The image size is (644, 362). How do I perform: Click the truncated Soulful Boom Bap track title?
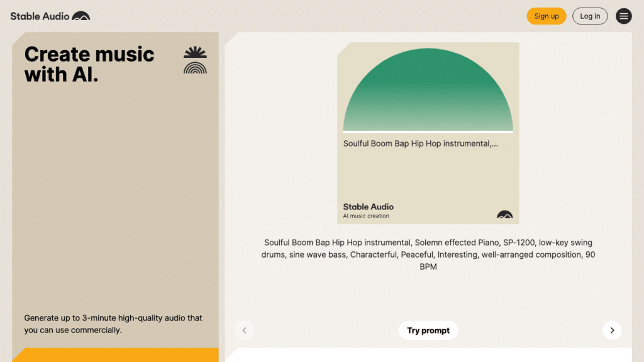pyautogui.click(x=420, y=144)
